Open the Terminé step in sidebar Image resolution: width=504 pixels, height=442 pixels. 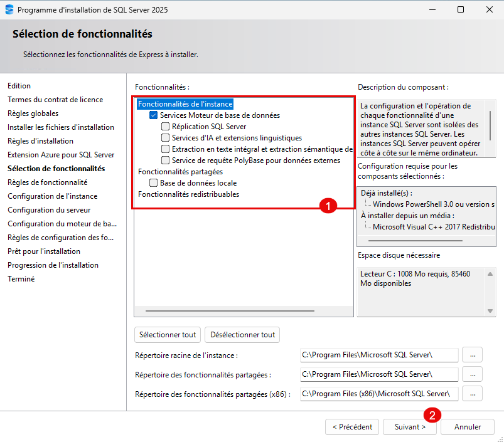point(21,279)
